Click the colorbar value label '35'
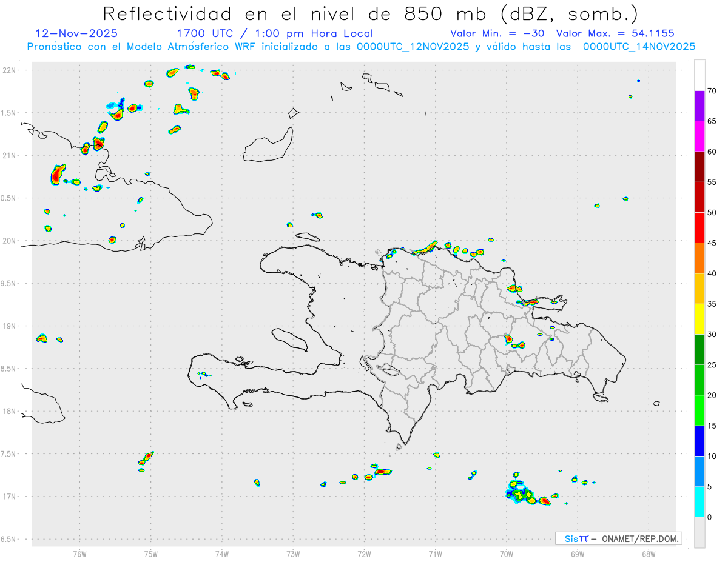 pyautogui.click(x=712, y=304)
